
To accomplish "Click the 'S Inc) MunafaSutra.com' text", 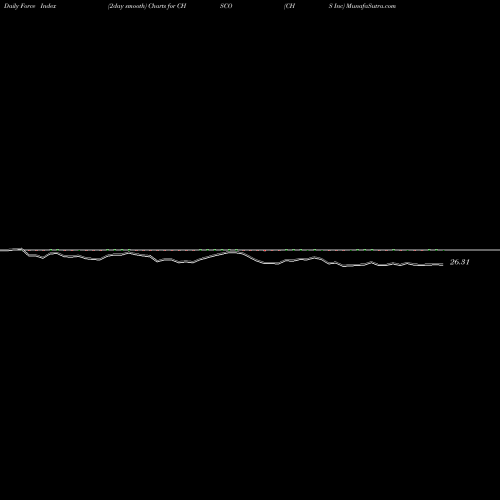I will (x=362, y=6).
